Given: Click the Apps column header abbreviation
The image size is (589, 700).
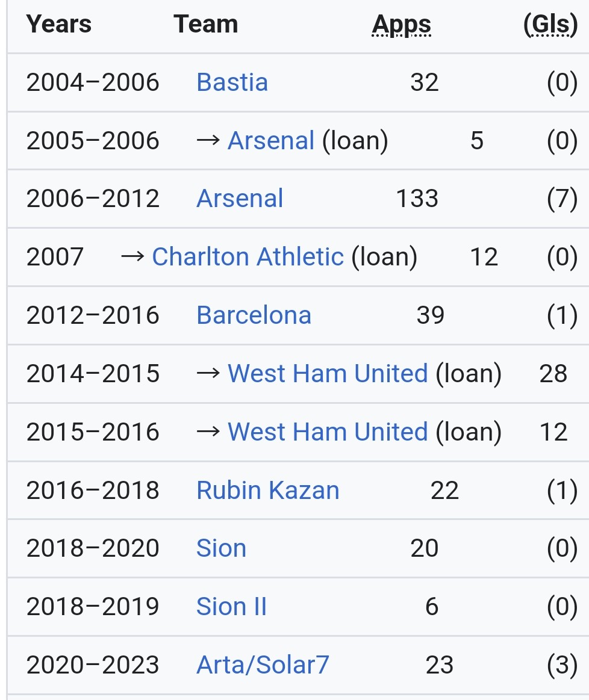Looking at the screenshot, I should [402, 25].
